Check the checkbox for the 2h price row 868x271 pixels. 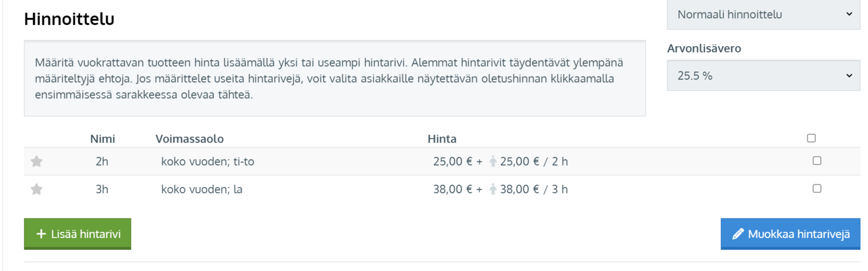click(816, 161)
